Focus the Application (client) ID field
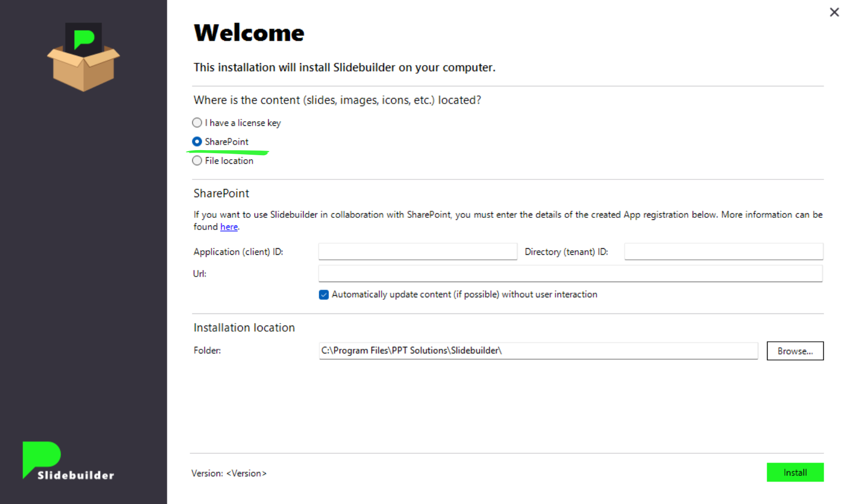 (x=417, y=251)
